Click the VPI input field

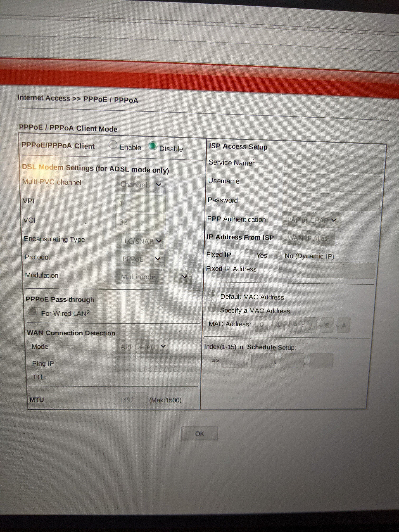pyautogui.click(x=141, y=203)
